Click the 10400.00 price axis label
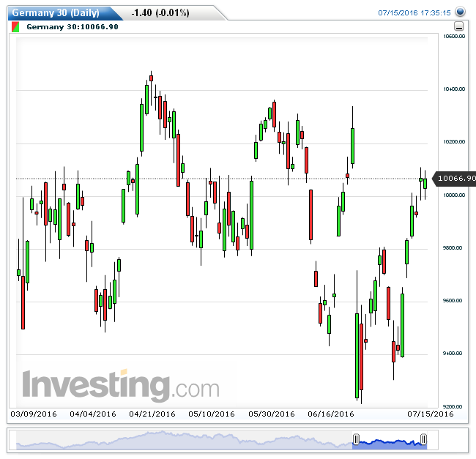 tap(454, 89)
